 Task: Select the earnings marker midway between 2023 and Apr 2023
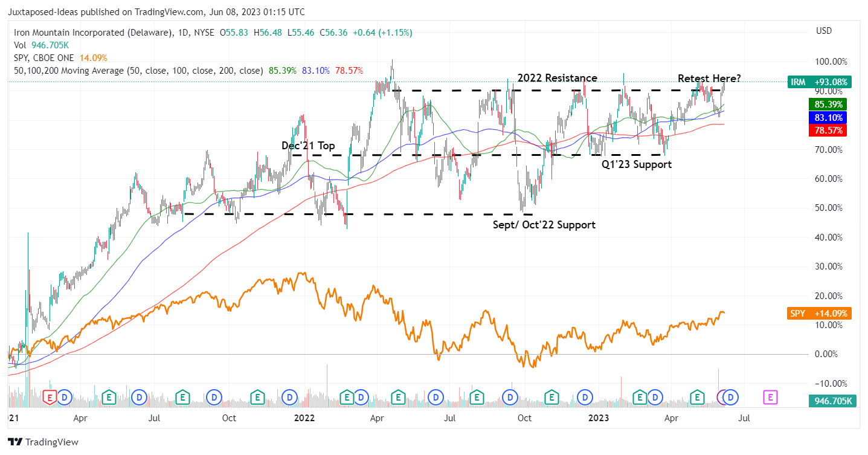click(640, 398)
